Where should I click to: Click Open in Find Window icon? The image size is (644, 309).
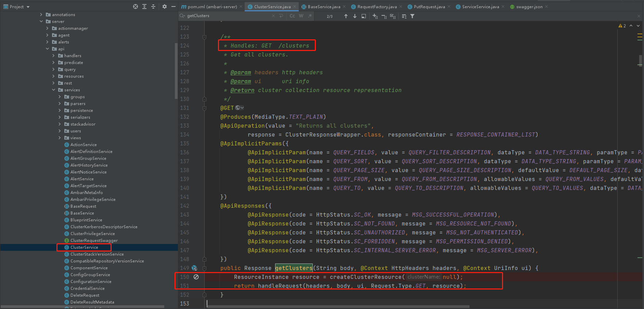[364, 16]
